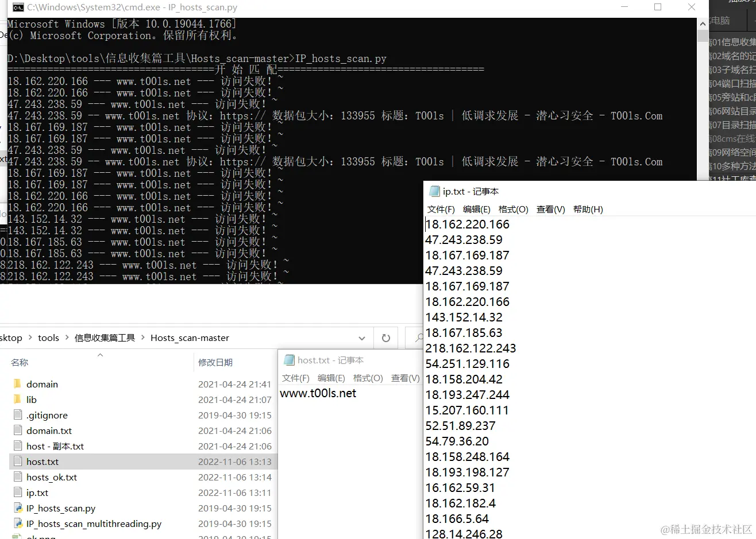
Task: Open 文件(F) menu in host.txt Notepad
Action: click(x=296, y=378)
